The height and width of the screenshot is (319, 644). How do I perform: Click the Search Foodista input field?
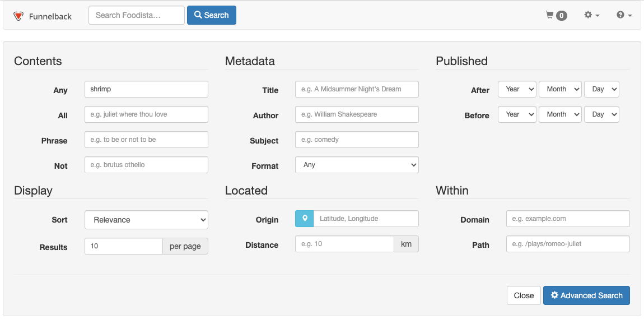[137, 15]
